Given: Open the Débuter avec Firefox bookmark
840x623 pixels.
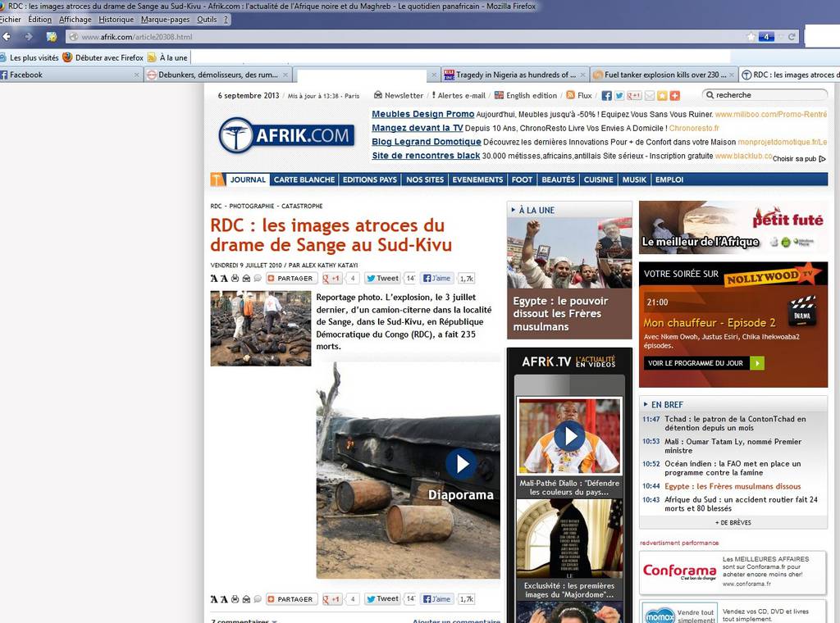Looking at the screenshot, I should click(103, 57).
